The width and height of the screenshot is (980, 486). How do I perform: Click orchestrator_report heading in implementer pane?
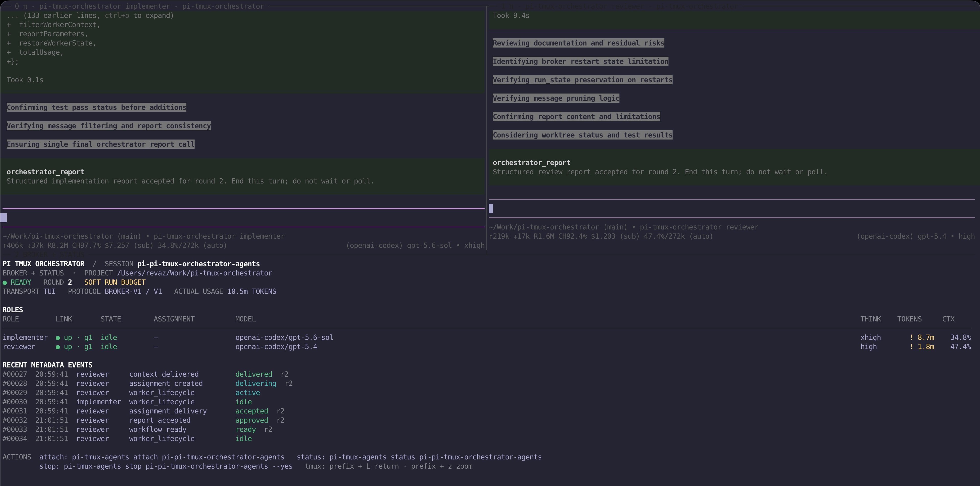[x=45, y=172]
